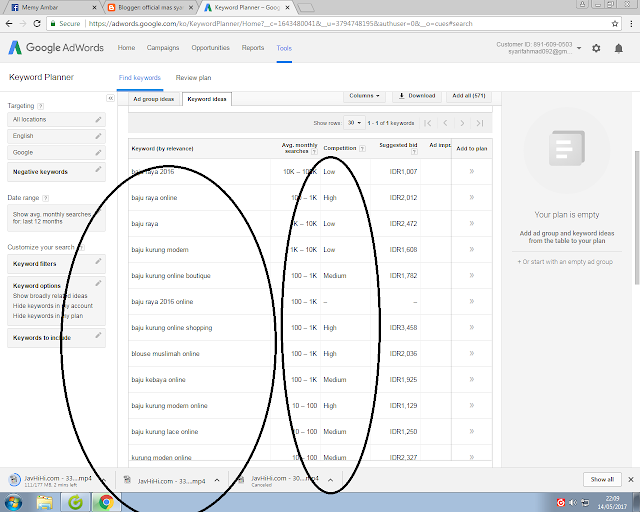Expand options for the second JavHiHi download
This screenshot has height=512, width=640.
point(217,480)
